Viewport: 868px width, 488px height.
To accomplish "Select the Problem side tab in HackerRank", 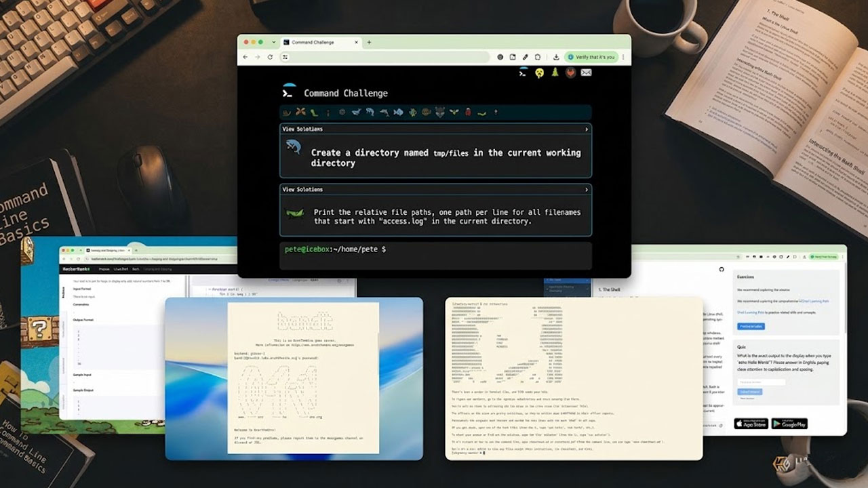I will tap(65, 293).
